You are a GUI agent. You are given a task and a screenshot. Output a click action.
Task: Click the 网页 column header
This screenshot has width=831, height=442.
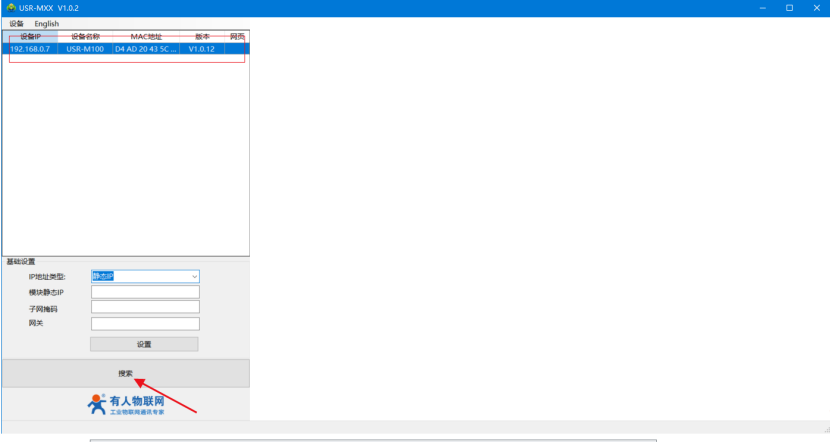pos(237,36)
